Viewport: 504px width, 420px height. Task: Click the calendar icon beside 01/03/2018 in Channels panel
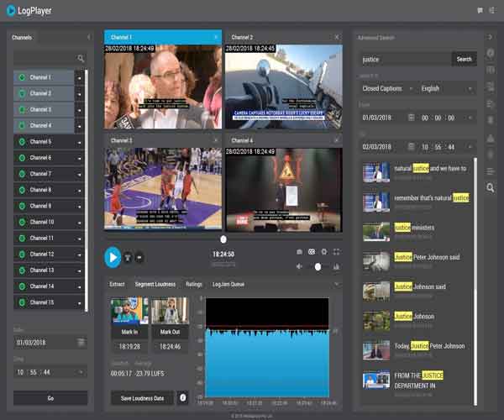(81, 343)
